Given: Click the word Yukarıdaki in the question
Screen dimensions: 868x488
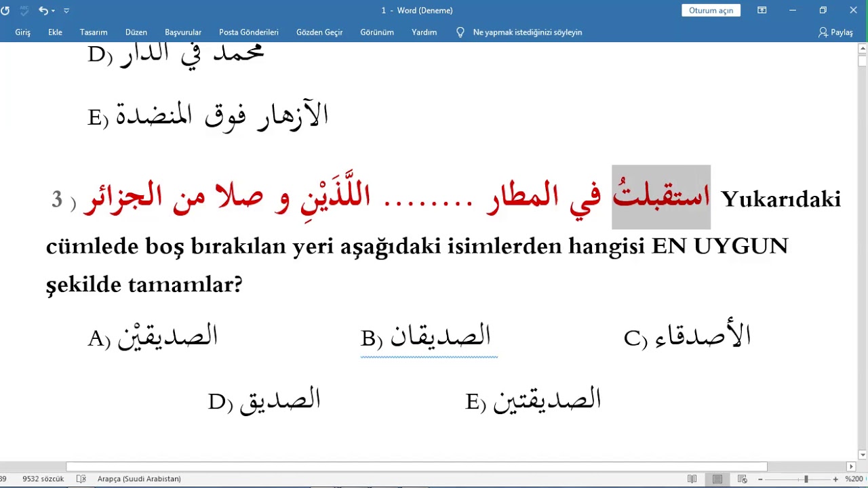Looking at the screenshot, I should point(781,199).
